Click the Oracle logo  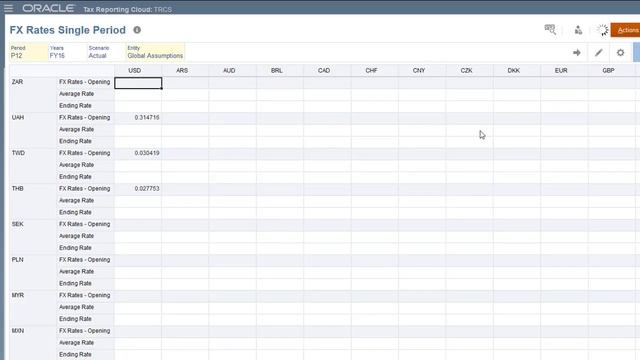tap(48, 9)
